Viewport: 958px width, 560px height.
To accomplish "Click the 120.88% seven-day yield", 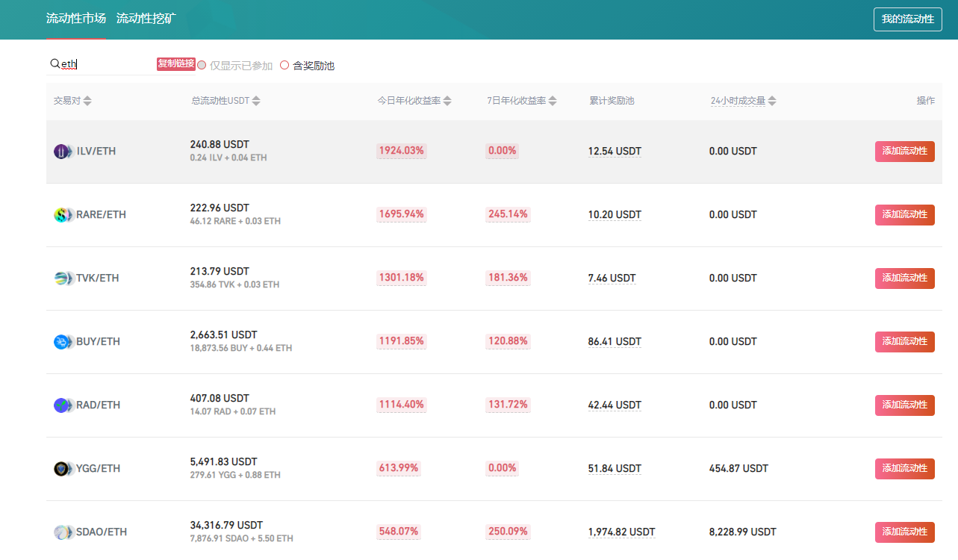I will (x=508, y=341).
